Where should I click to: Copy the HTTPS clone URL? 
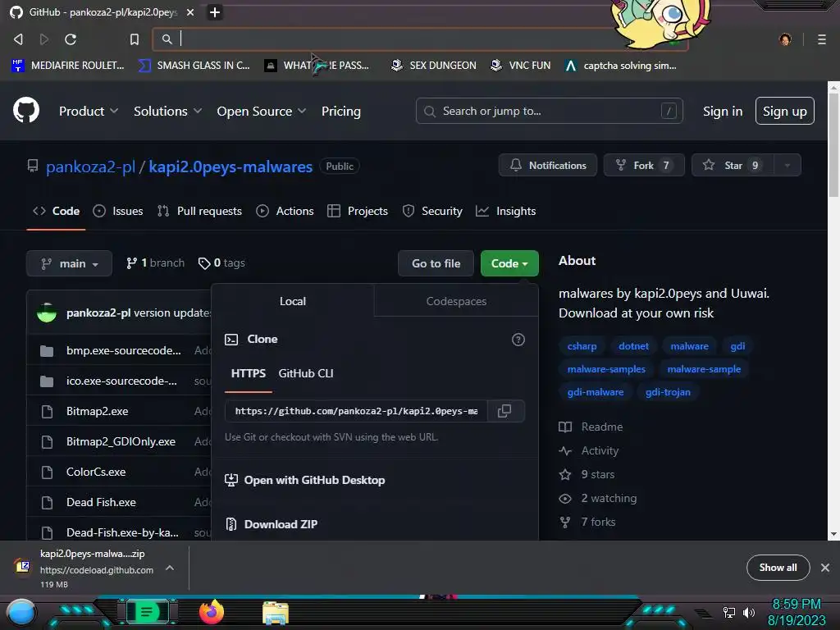pos(504,411)
